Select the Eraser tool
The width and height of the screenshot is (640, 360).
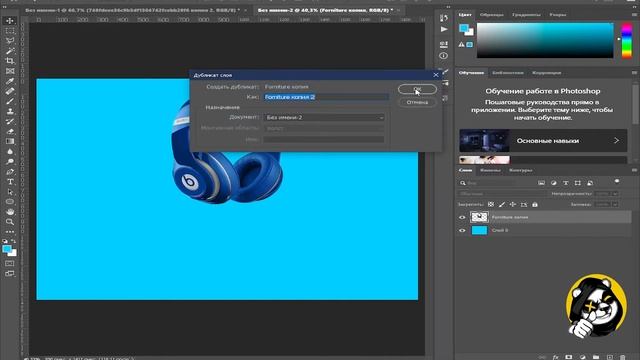pyautogui.click(x=10, y=131)
